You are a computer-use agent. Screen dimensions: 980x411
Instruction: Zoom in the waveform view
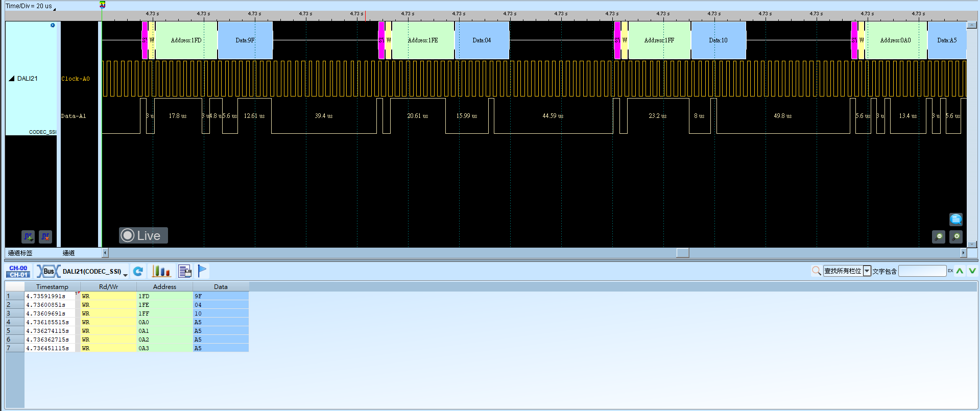pos(956,237)
